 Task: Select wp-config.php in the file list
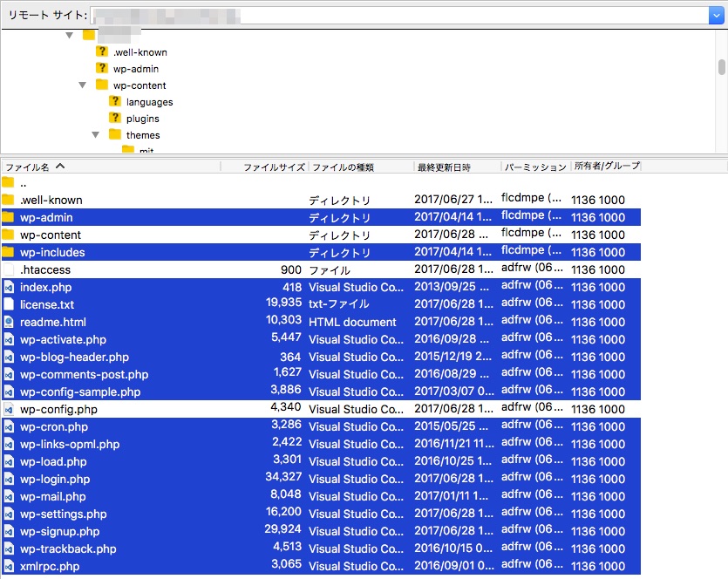(x=58, y=409)
